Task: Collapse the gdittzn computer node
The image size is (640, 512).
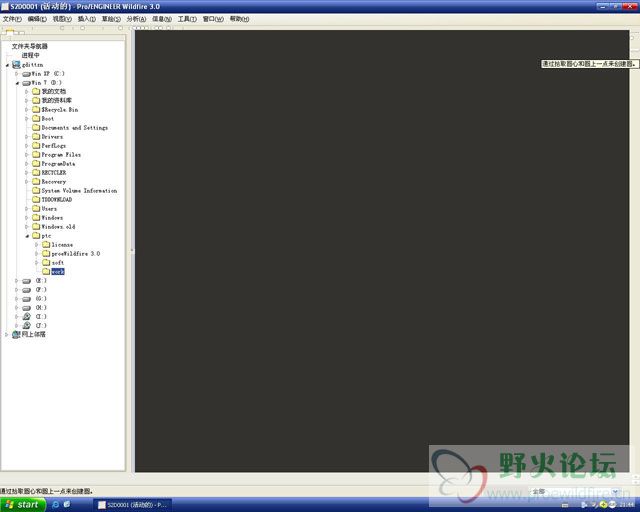Action: pos(7,65)
